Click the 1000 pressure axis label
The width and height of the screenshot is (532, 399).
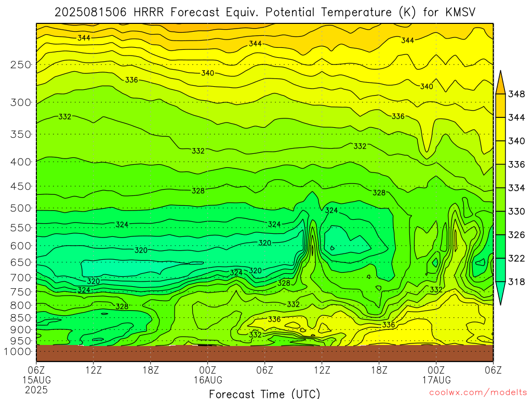point(17,352)
